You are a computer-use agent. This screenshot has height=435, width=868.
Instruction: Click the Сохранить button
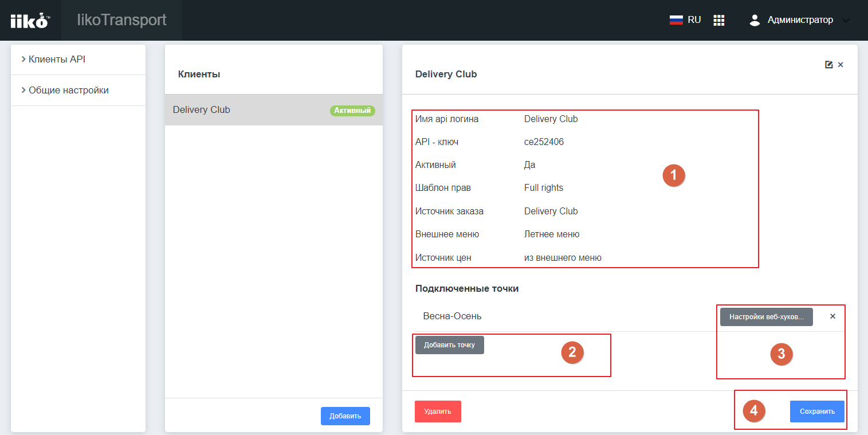tap(817, 411)
